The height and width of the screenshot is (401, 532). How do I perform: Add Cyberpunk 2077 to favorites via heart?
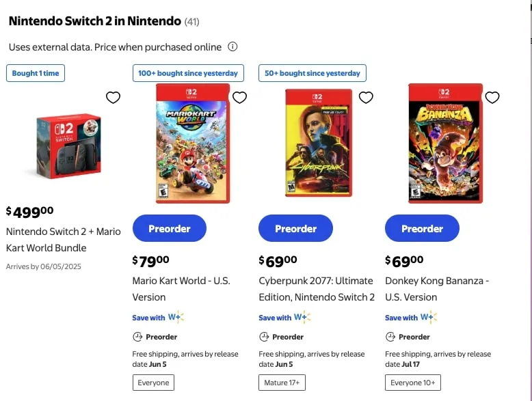[x=366, y=98]
